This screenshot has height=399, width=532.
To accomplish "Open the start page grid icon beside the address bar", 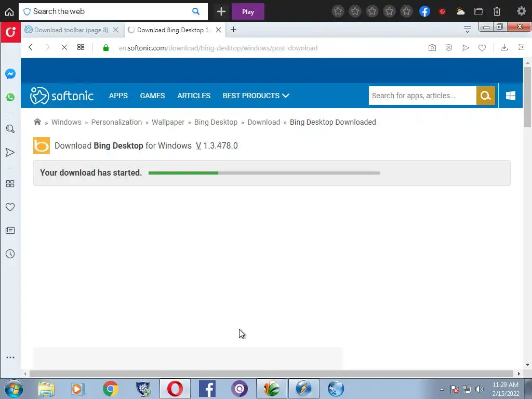I will (x=81, y=47).
